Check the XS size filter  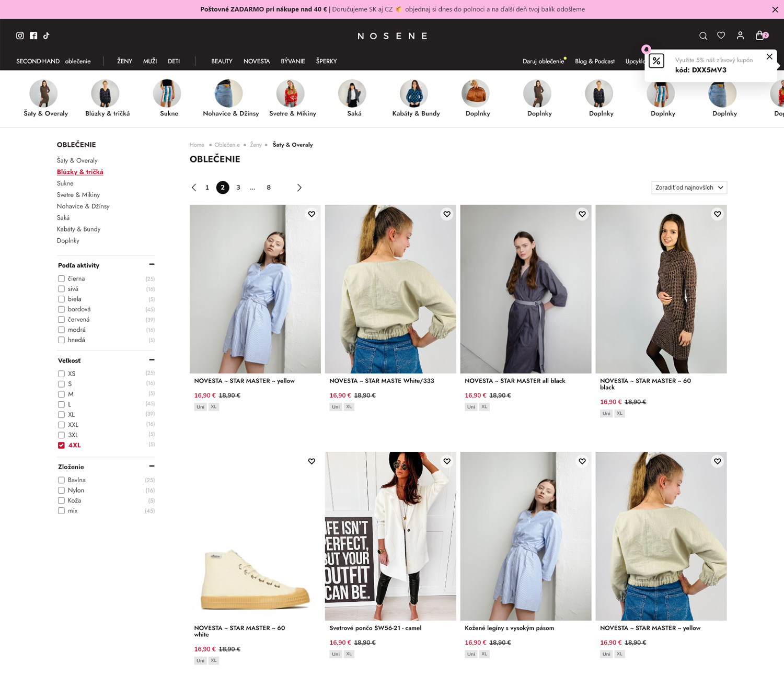61,374
